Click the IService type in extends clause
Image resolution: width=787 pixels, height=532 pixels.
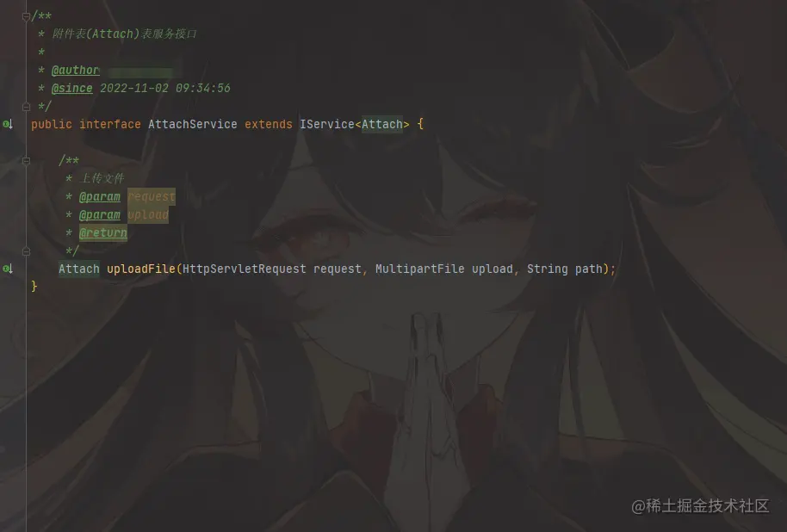click(326, 124)
